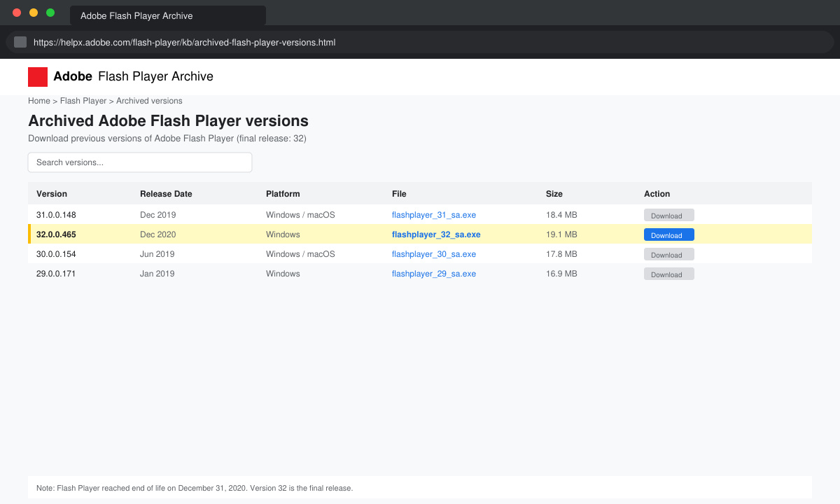Select version cell 31.0.0.148

point(56,215)
